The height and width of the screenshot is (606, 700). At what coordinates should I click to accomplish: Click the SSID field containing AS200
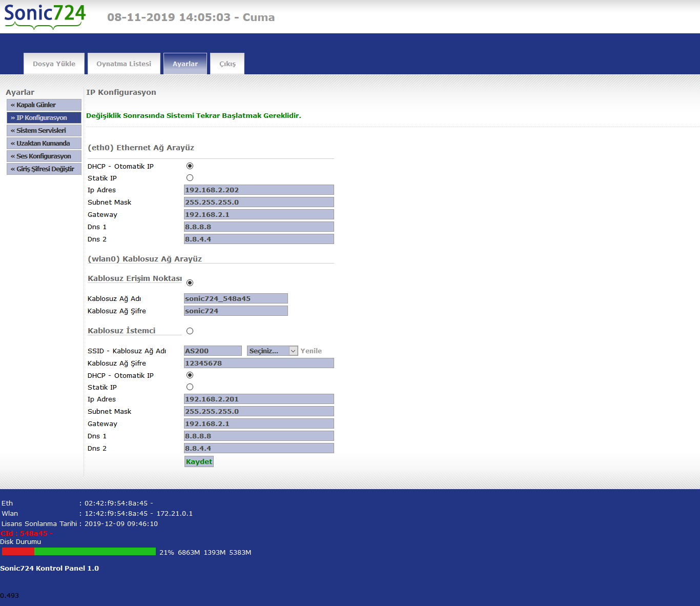(x=213, y=351)
